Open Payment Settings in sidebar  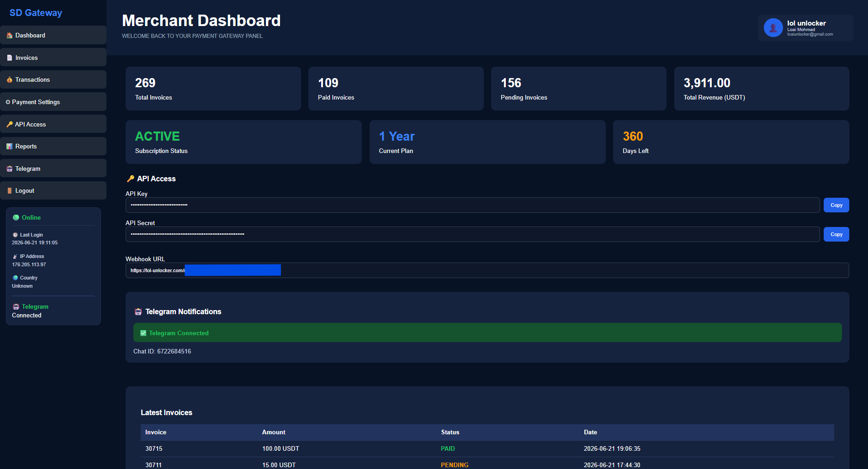tap(53, 102)
